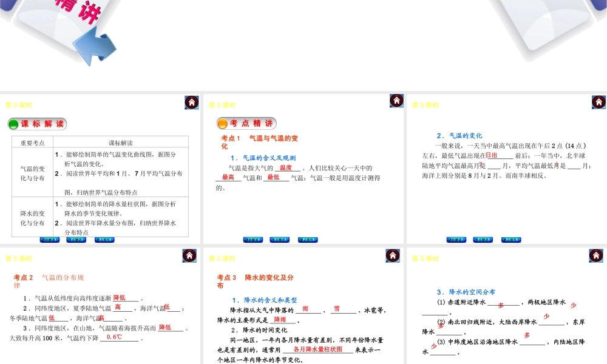Click the subheading 1. 降水的含义和类型
This screenshot has height=364, width=607.
point(265,300)
